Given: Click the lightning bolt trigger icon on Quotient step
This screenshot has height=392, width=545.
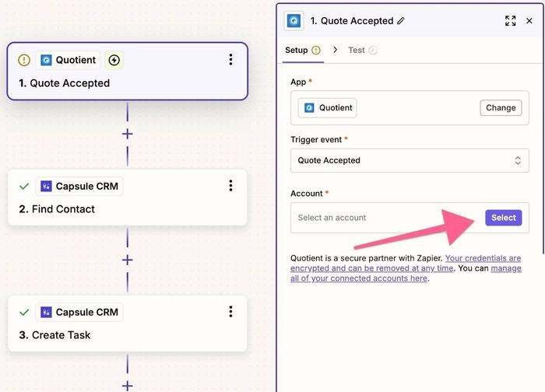Looking at the screenshot, I should (114, 60).
